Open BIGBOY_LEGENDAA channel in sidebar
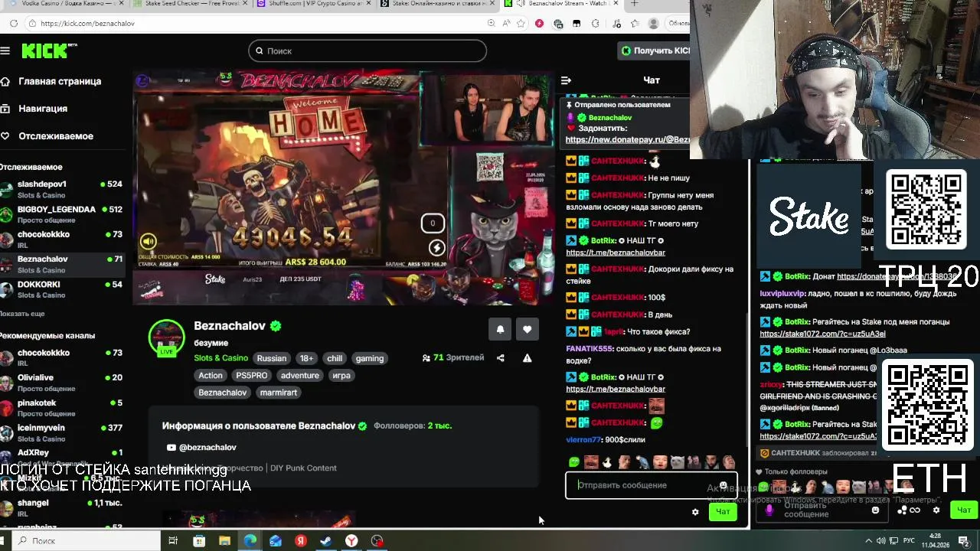 click(61, 214)
